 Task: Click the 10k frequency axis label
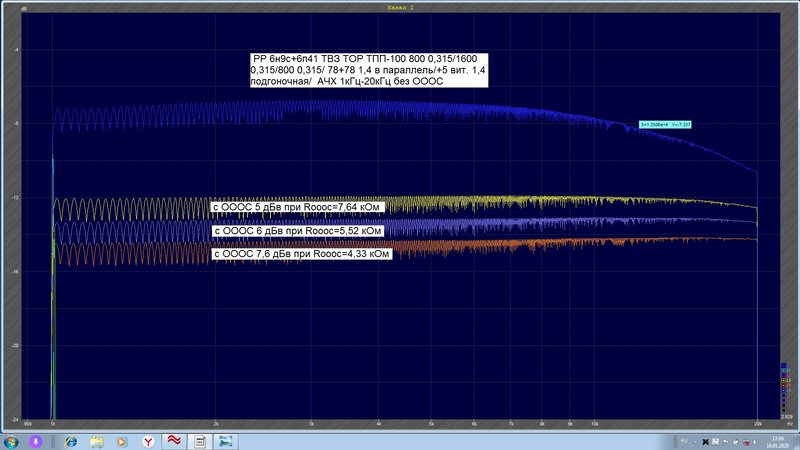595,424
